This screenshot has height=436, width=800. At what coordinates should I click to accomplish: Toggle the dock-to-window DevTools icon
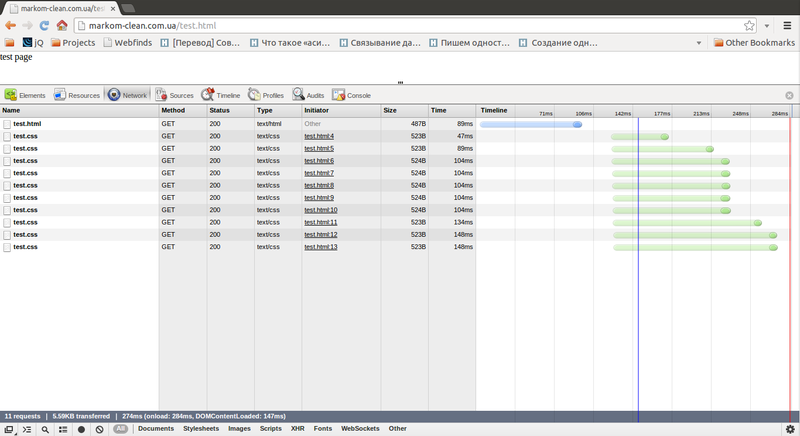9,429
